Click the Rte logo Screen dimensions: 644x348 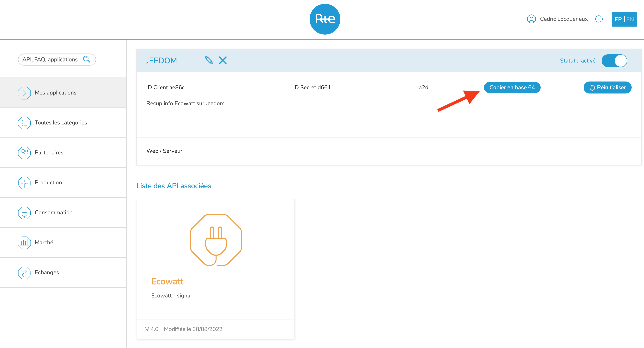[x=325, y=19]
